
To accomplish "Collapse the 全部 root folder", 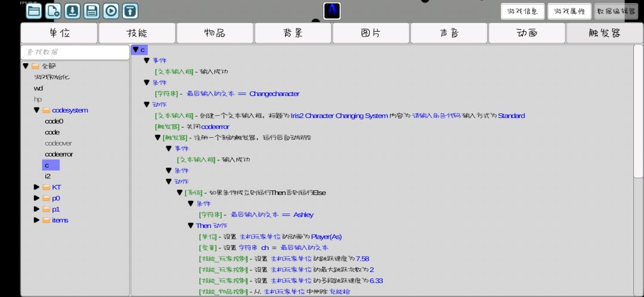I will [26, 66].
